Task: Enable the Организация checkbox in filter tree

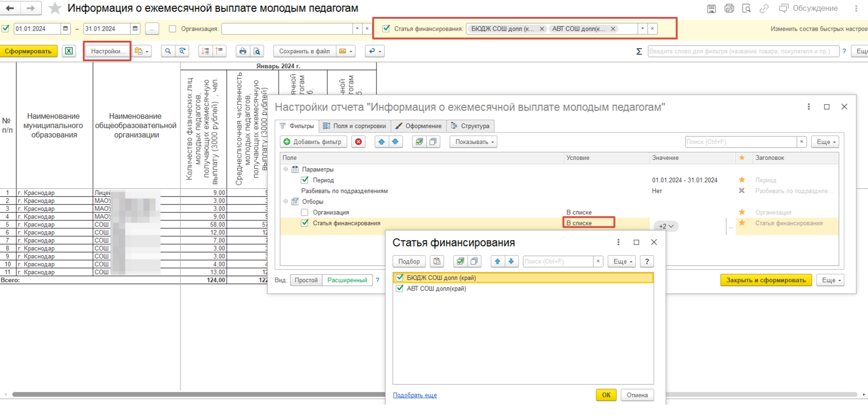Action: [305, 213]
